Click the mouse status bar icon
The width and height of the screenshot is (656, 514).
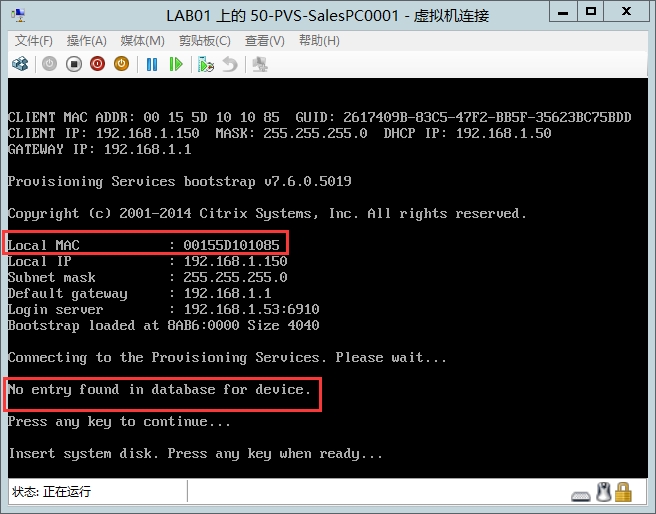tap(603, 492)
